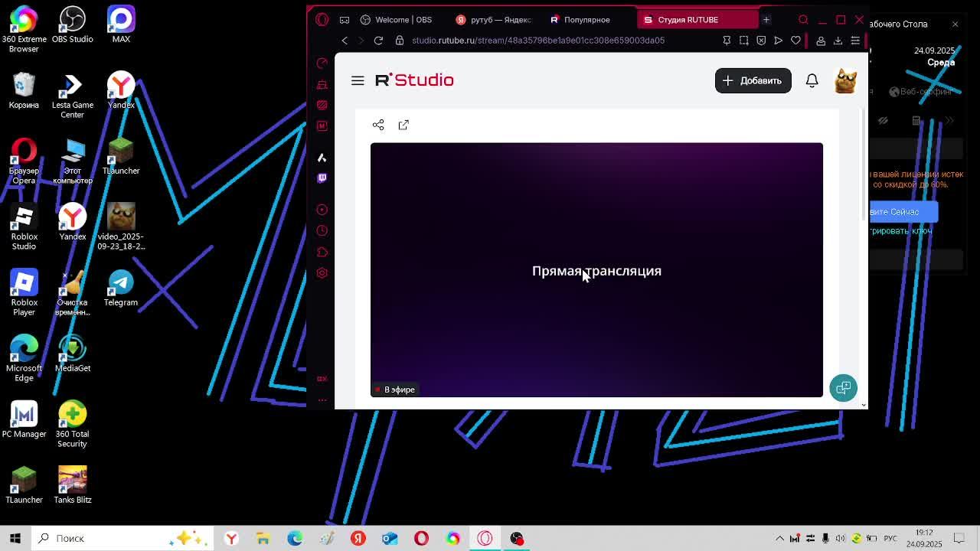980x551 pixels.
Task: Open stream in new window icon
Action: click(403, 125)
